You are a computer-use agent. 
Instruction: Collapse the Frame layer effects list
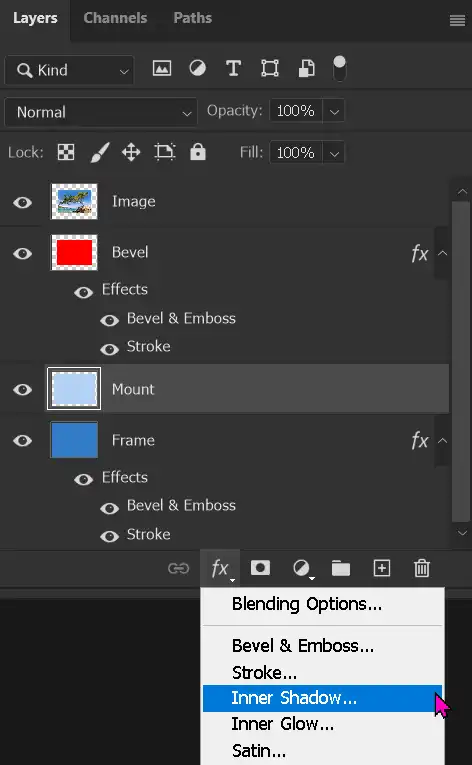[x=442, y=441]
